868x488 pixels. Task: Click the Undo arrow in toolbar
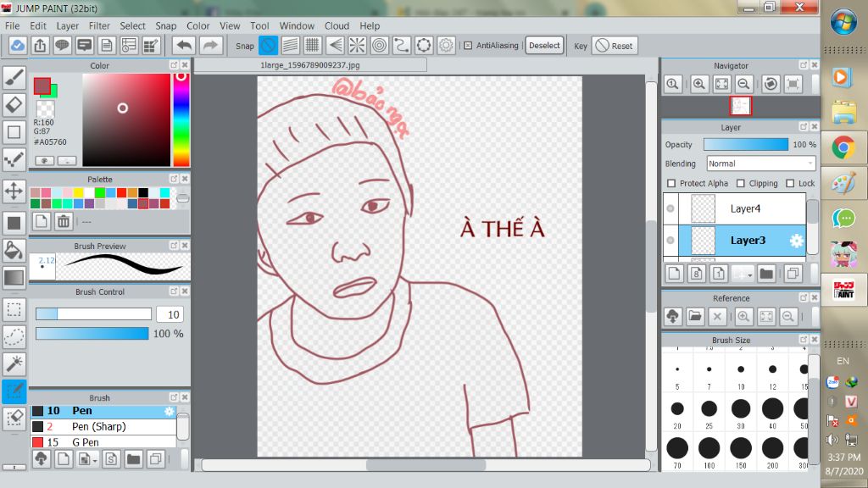coord(184,46)
